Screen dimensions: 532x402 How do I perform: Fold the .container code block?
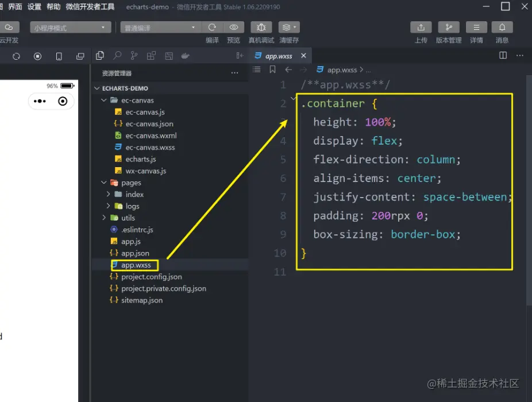tap(293, 98)
